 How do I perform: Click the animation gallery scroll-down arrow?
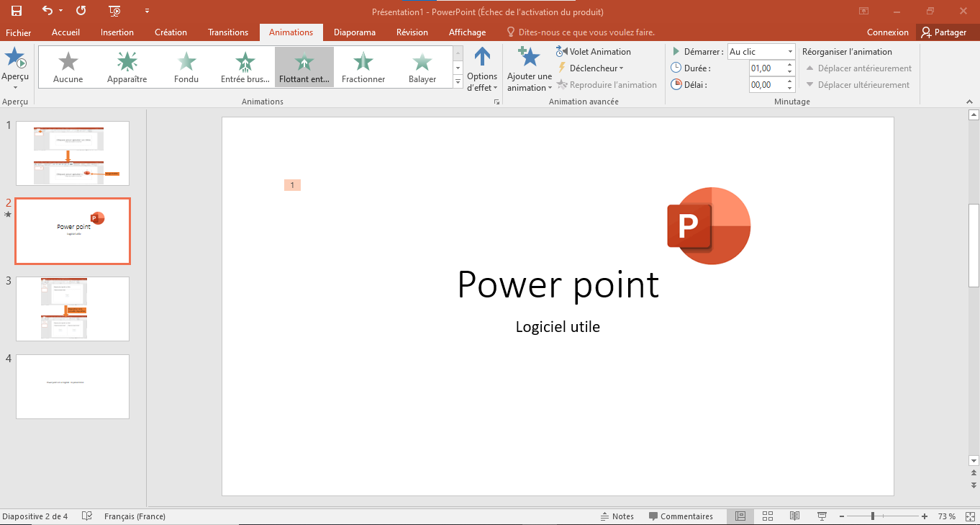[x=458, y=67]
